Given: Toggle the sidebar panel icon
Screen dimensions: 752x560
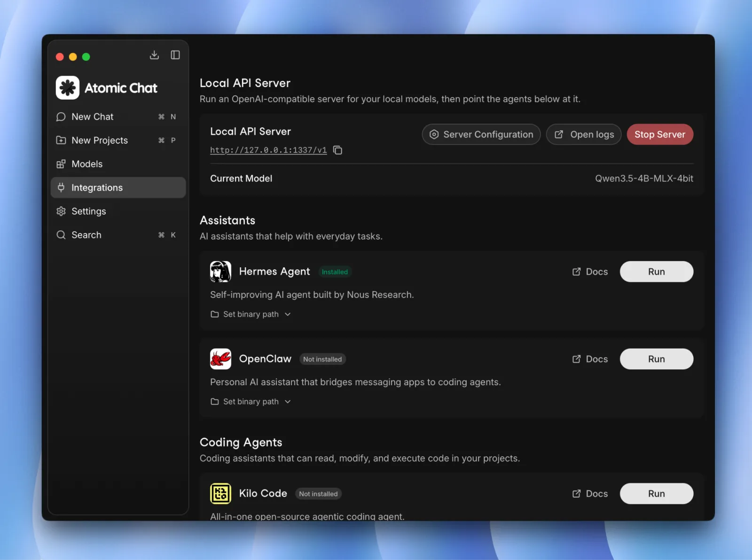Looking at the screenshot, I should click(x=175, y=55).
